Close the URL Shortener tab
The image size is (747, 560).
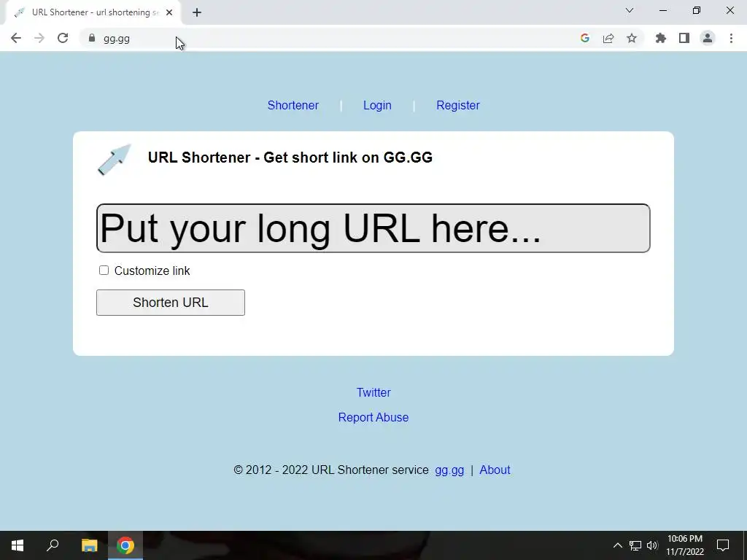pos(169,13)
